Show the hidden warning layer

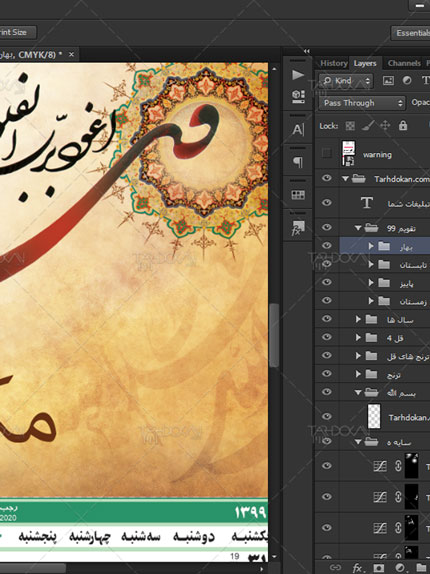pyautogui.click(x=326, y=153)
